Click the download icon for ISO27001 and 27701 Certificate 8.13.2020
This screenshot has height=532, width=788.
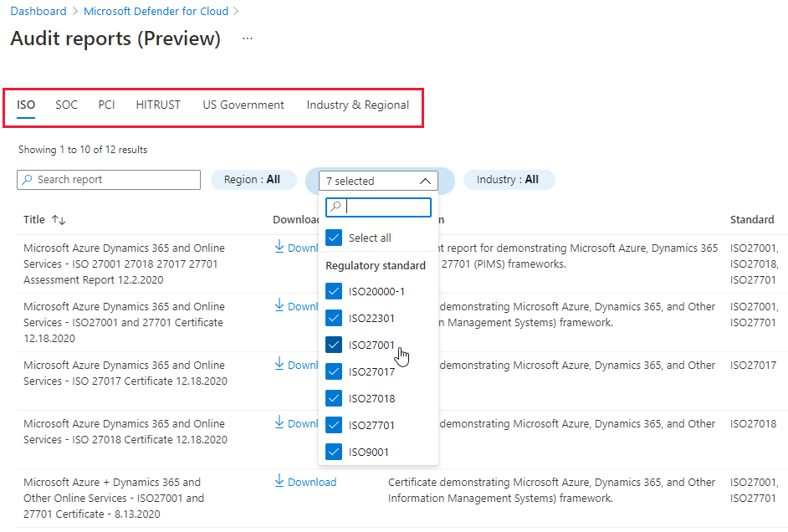pos(279,482)
